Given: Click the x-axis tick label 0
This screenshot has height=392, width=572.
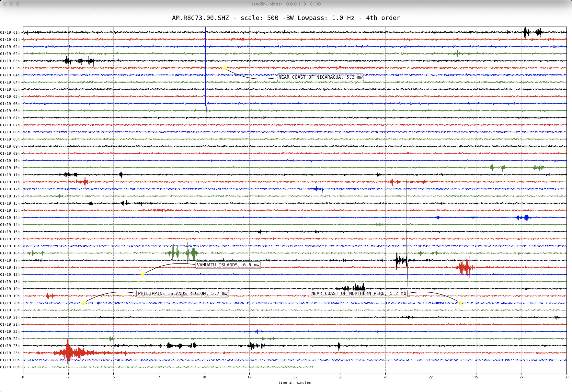Looking at the screenshot, I should [x=23, y=377].
